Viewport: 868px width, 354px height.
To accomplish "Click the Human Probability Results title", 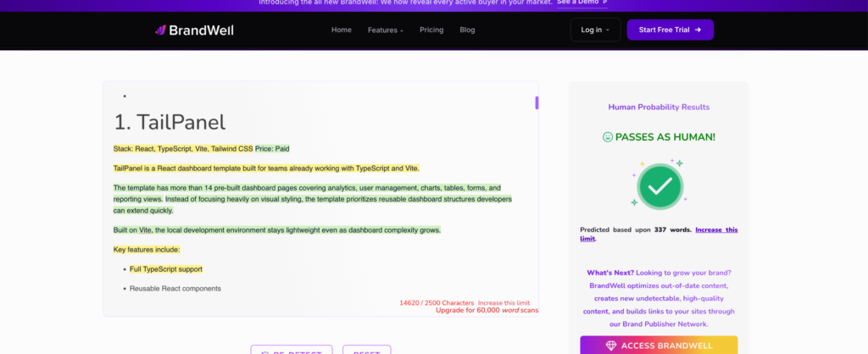I will 659,108.
